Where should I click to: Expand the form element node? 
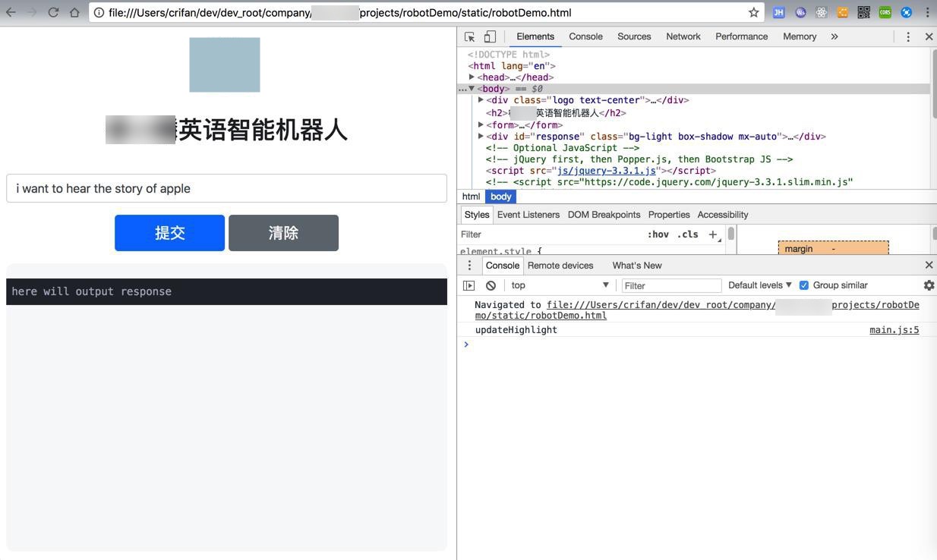[481, 124]
